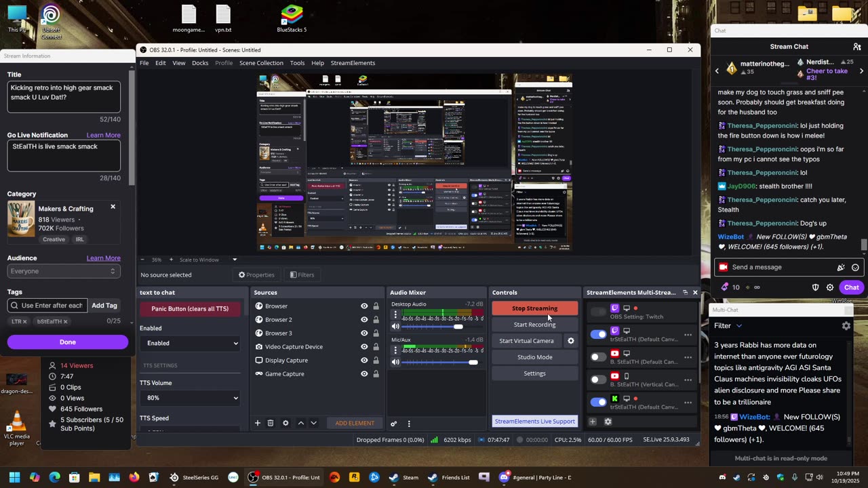Open SteelSeries GG from the taskbar

[194, 477]
